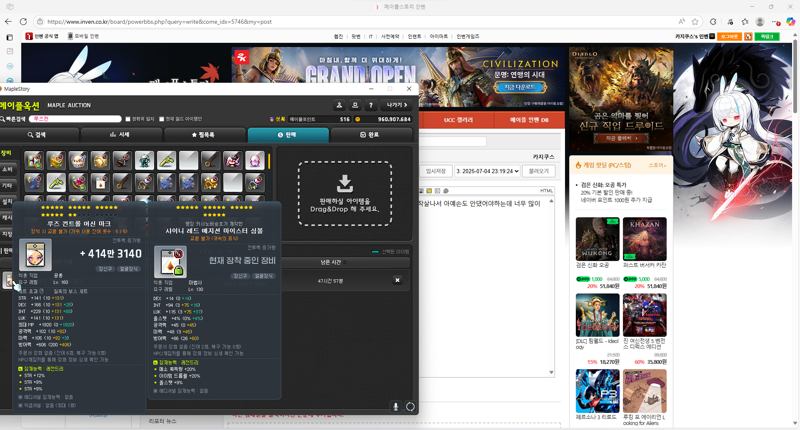Click the 불러오기 load button

tap(539, 171)
